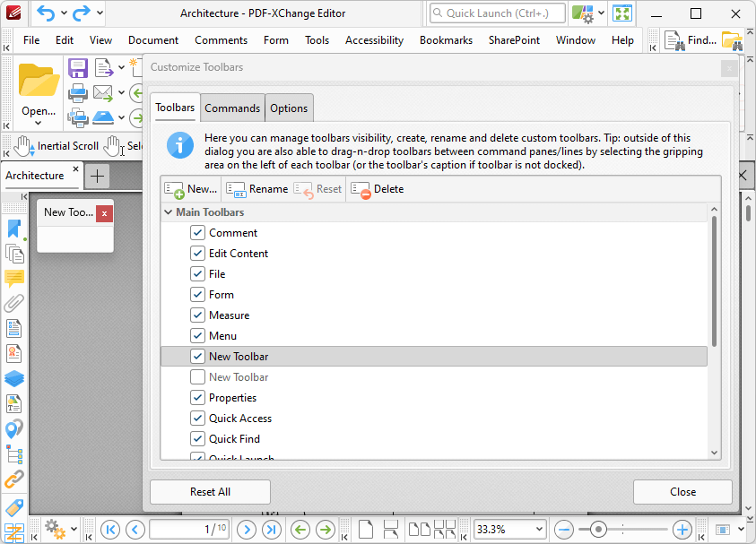Click the Close dialog button
The image size is (756, 544).
(x=682, y=492)
